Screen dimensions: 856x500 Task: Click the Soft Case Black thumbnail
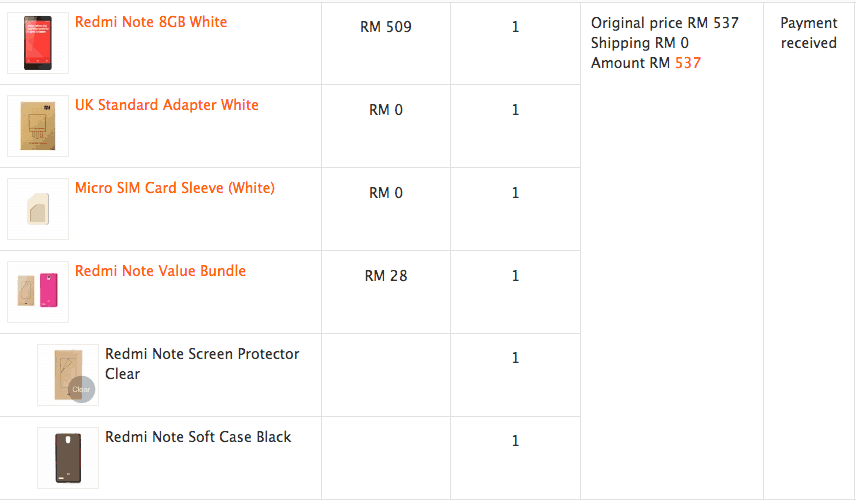(x=68, y=458)
